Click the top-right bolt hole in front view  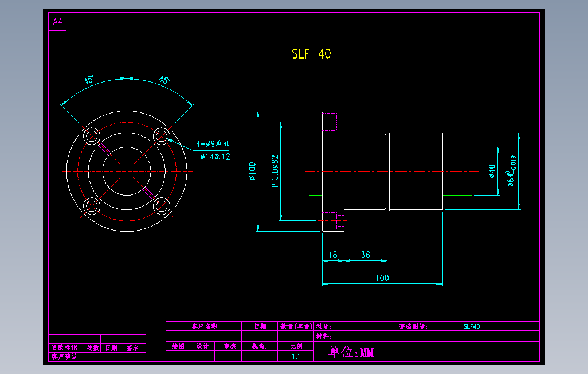[x=162, y=137]
